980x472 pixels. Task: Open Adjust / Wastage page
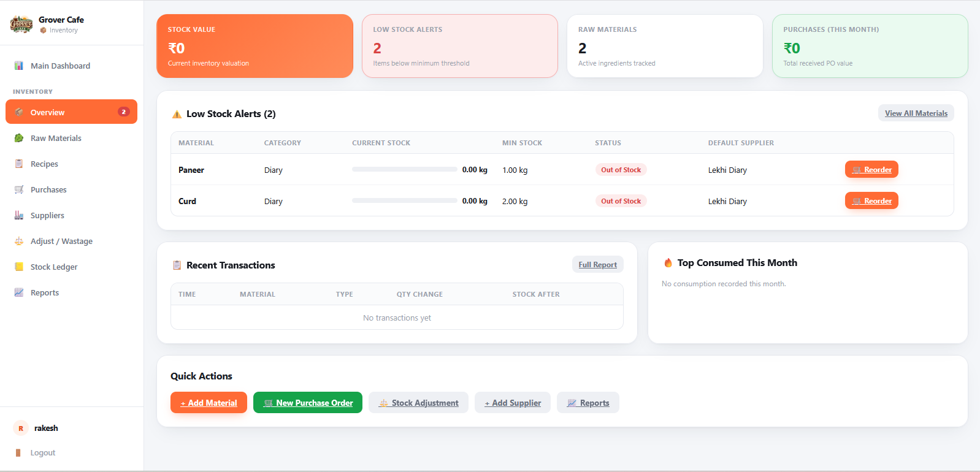click(x=71, y=241)
